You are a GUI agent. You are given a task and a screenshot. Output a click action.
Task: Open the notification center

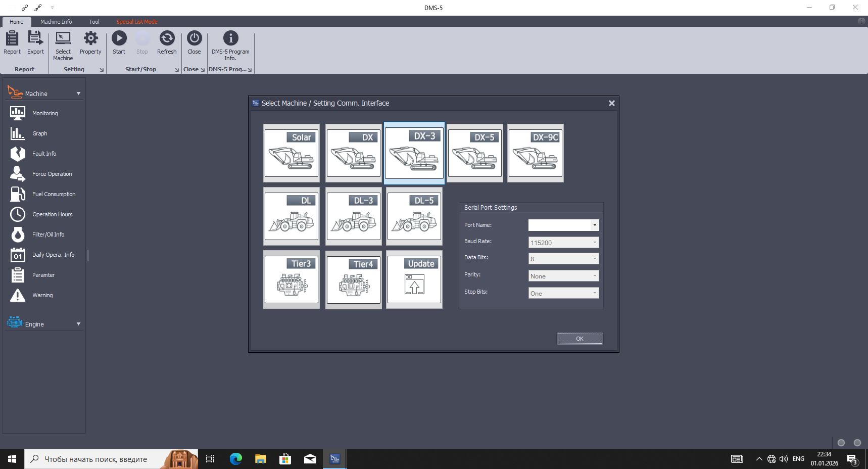(852, 459)
